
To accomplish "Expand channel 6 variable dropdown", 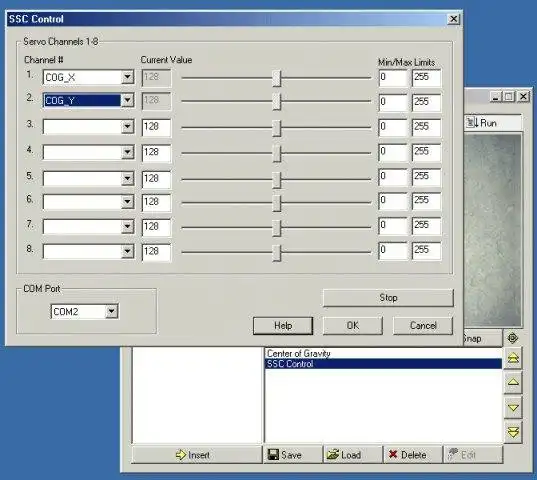I will pyautogui.click(x=127, y=202).
